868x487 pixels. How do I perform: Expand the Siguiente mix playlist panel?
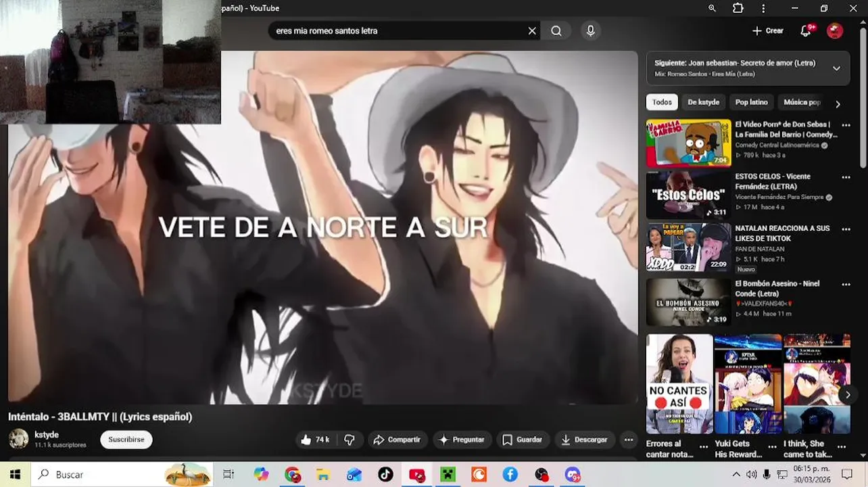click(x=836, y=68)
